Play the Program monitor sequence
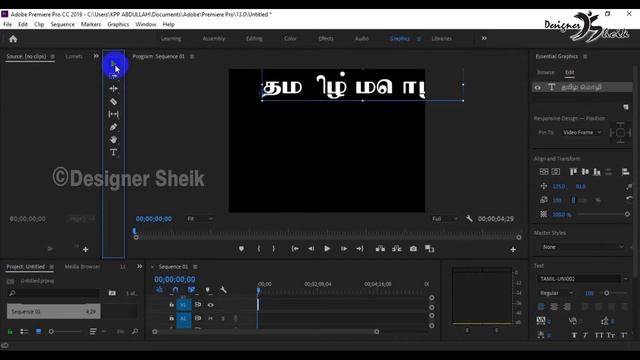640x360 pixels. coord(327,249)
